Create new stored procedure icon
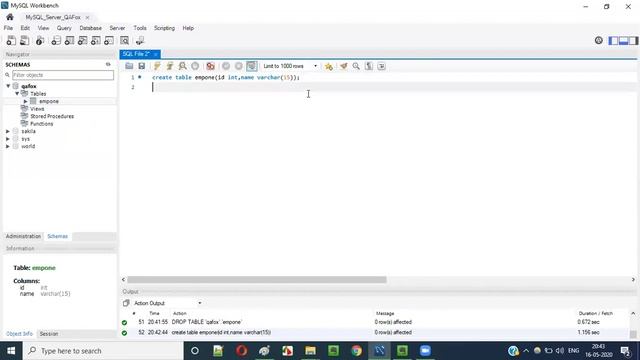Image resolution: width=640 pixels, height=360 pixels. coord(96,40)
